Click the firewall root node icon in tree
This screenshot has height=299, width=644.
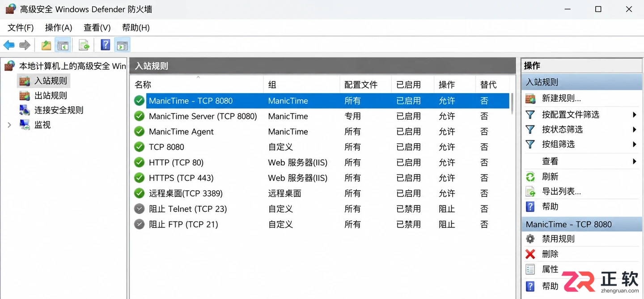pos(9,66)
